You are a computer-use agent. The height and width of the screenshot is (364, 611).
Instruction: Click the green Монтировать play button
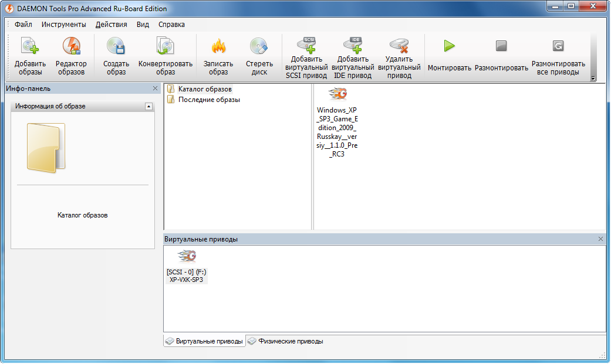tap(449, 46)
